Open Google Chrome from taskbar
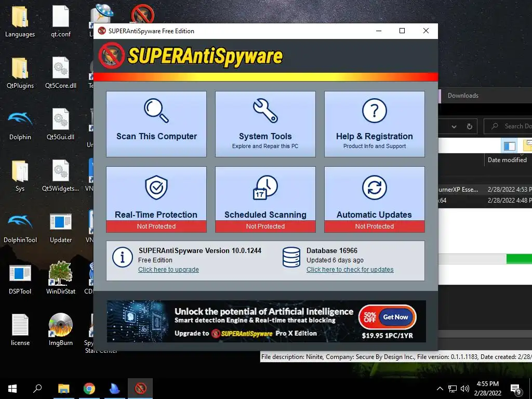This screenshot has width=532, height=399. (89, 389)
